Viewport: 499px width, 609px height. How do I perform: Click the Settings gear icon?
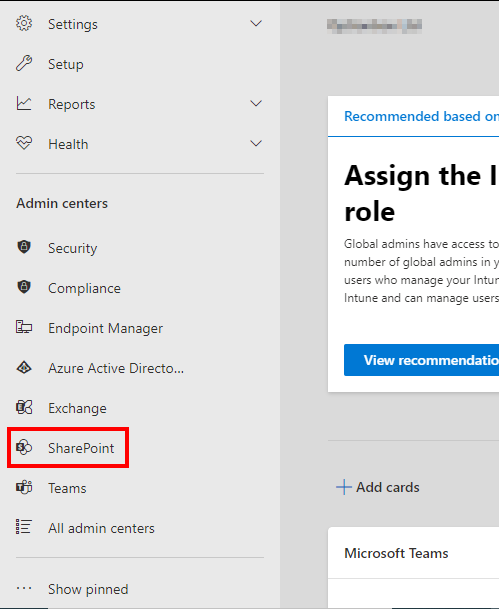click(x=24, y=24)
